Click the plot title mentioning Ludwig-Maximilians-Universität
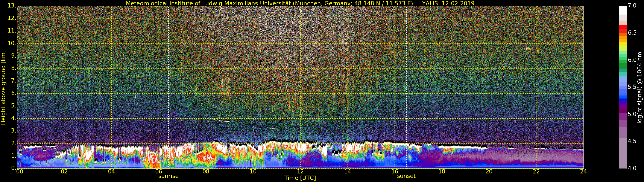This screenshot has width=644, height=182. click(x=300, y=3)
